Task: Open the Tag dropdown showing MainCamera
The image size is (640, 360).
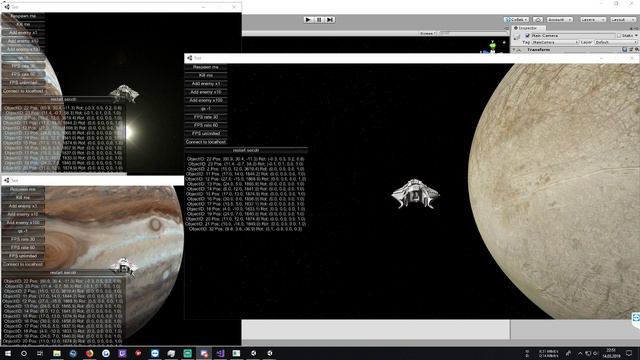Action: coord(556,42)
